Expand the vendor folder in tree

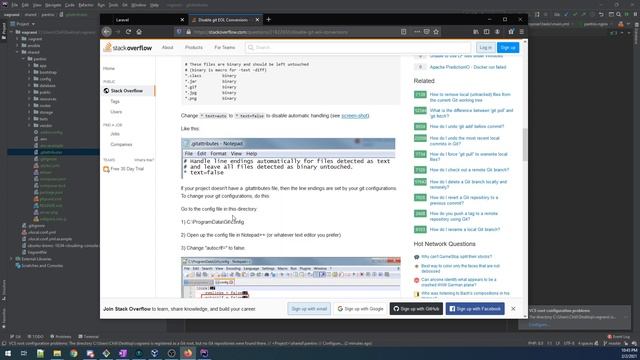click(x=29, y=126)
